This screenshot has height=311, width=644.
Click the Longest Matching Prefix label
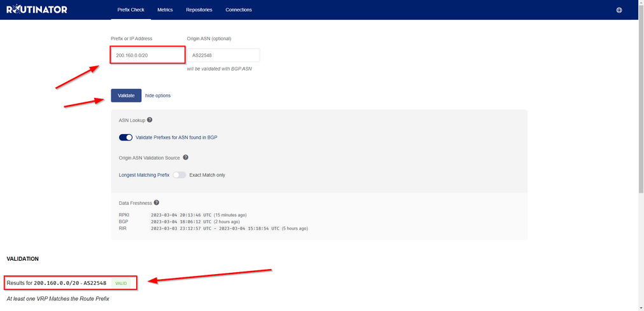pyautogui.click(x=144, y=175)
